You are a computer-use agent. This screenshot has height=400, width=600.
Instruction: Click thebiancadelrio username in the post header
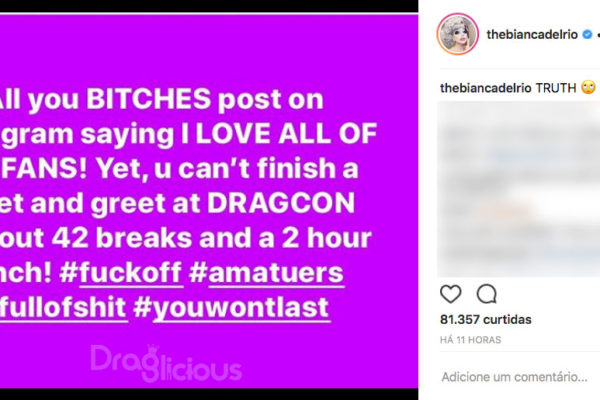[x=532, y=34]
